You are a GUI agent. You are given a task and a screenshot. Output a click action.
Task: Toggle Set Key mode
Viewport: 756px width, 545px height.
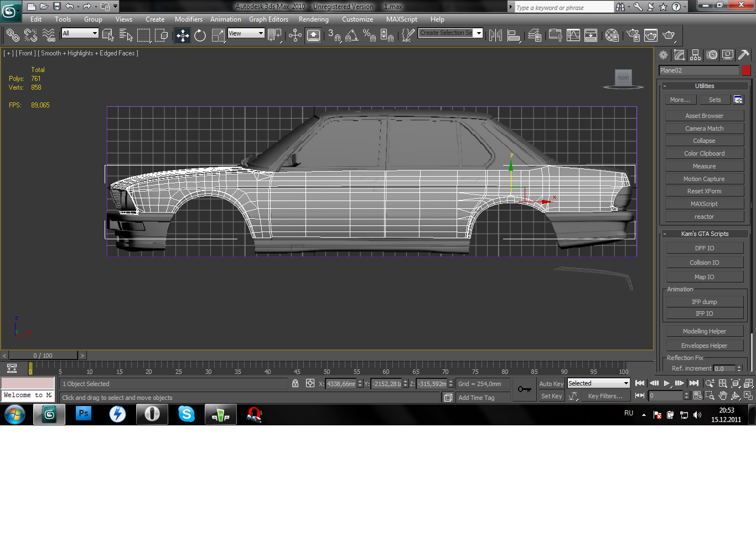click(551, 396)
